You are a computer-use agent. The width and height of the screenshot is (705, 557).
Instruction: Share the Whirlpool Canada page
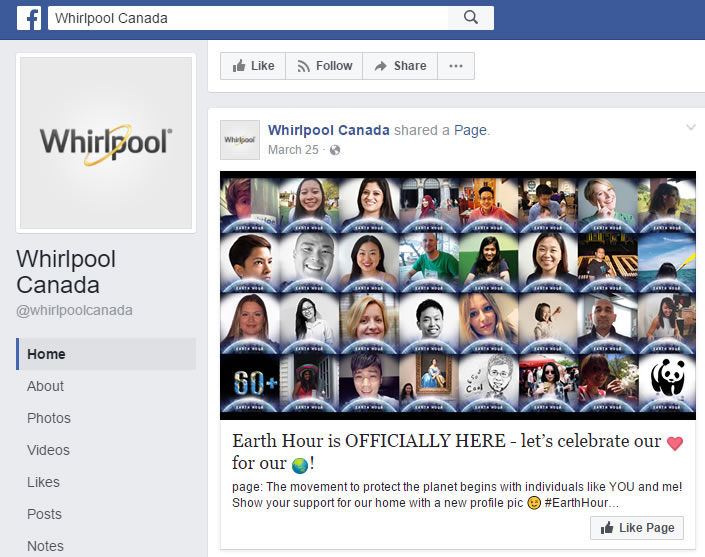[400, 66]
